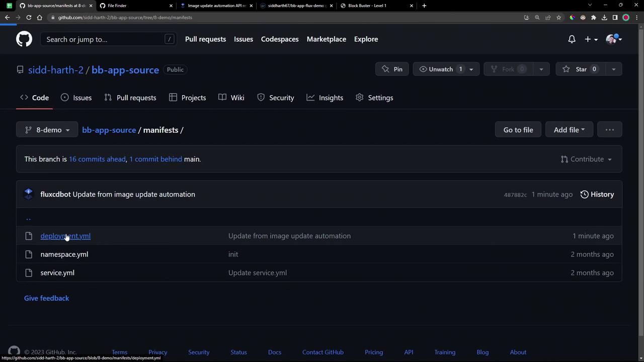Go up to parent directory (..)
The width and height of the screenshot is (644, 362).
[28, 218]
